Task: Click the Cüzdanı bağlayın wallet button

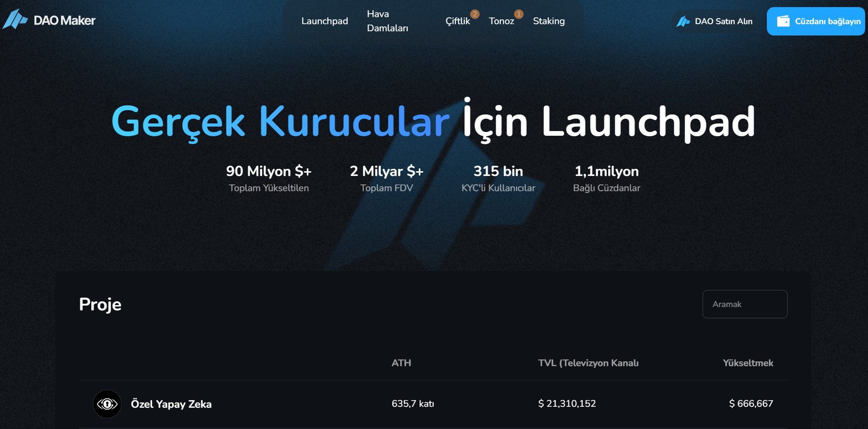Action: (x=816, y=21)
